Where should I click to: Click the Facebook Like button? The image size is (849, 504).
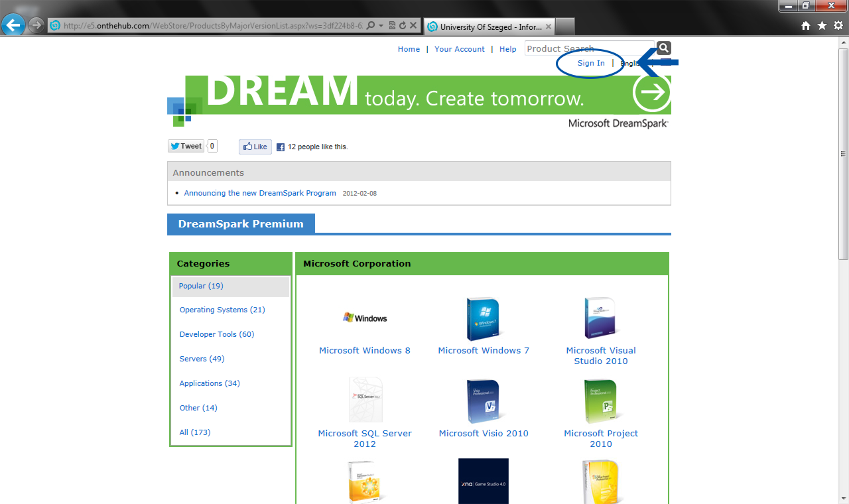tap(255, 147)
